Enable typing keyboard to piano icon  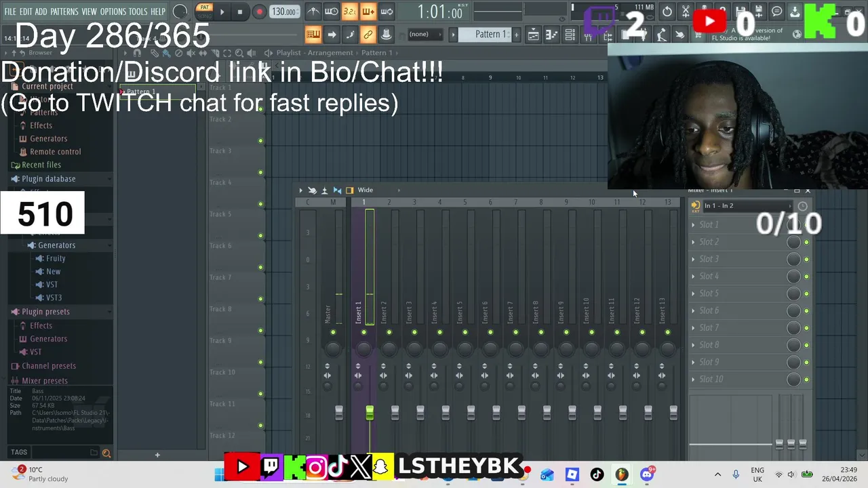pos(313,35)
